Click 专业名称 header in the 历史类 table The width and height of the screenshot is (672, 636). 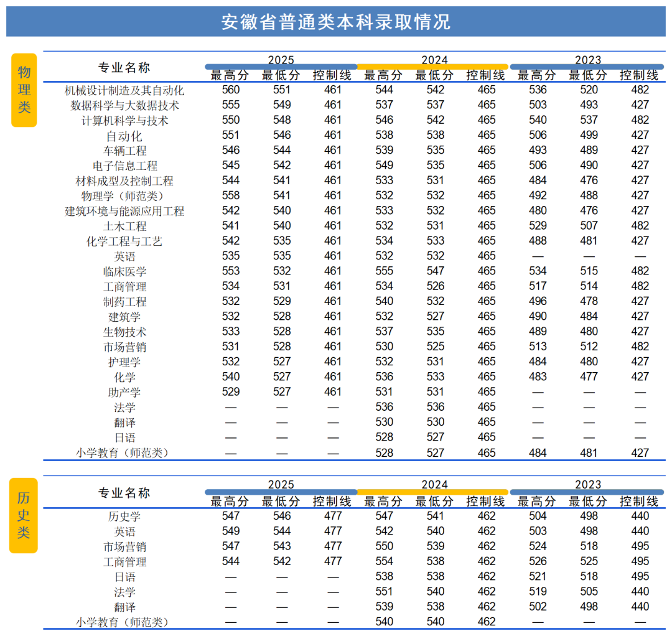(124, 493)
